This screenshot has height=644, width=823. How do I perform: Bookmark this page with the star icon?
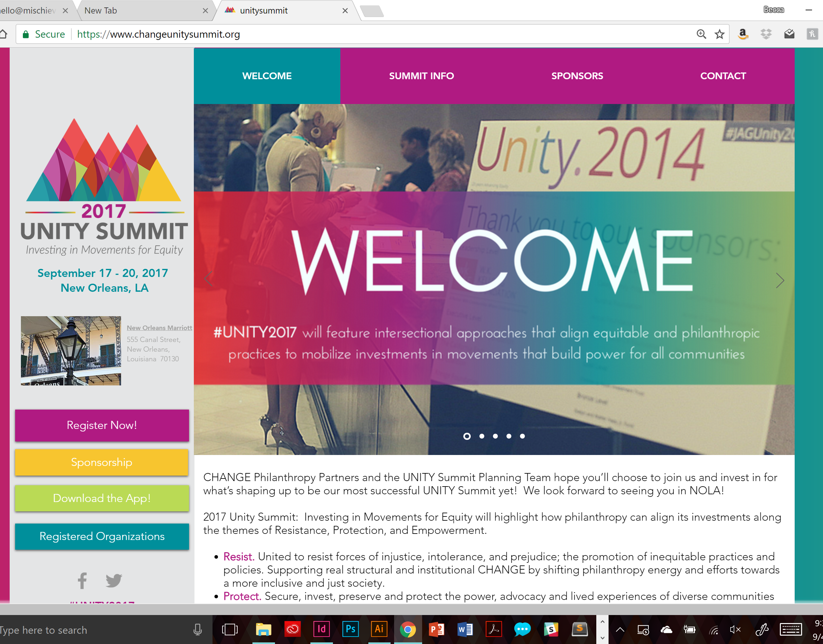click(719, 34)
